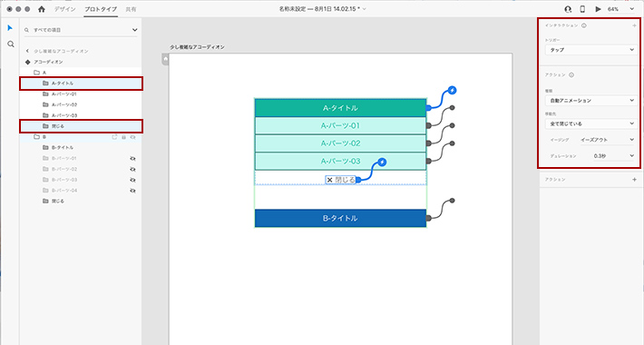
Task: Lock the B folder layer
Action: pyautogui.click(x=123, y=137)
